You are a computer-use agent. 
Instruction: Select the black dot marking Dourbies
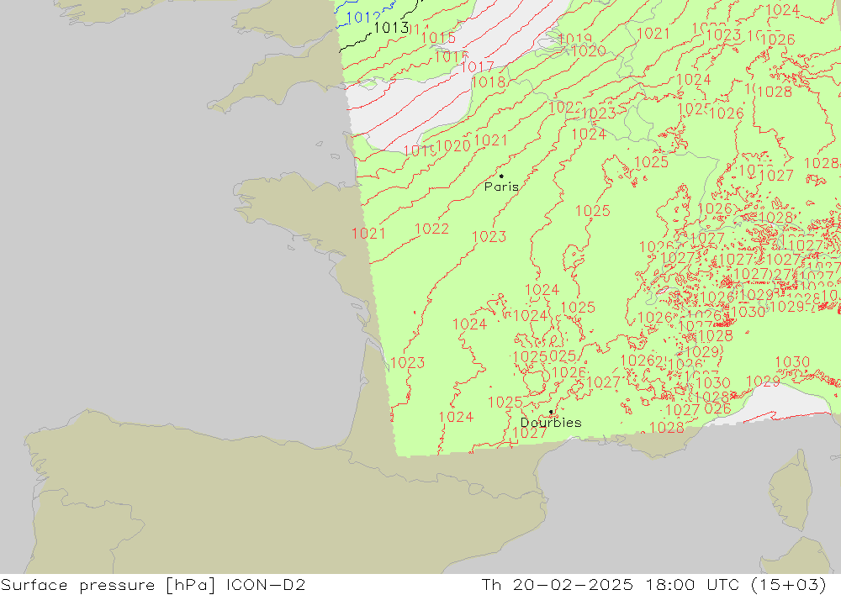click(x=551, y=412)
